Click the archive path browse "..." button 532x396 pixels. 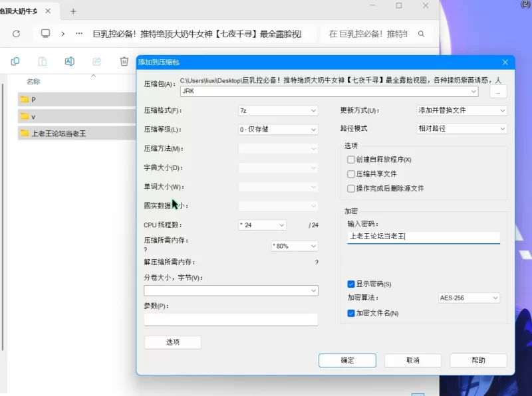[499, 92]
